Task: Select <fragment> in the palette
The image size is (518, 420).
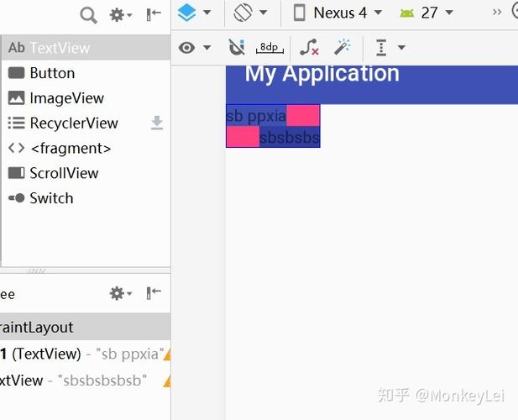Action: 86,149
